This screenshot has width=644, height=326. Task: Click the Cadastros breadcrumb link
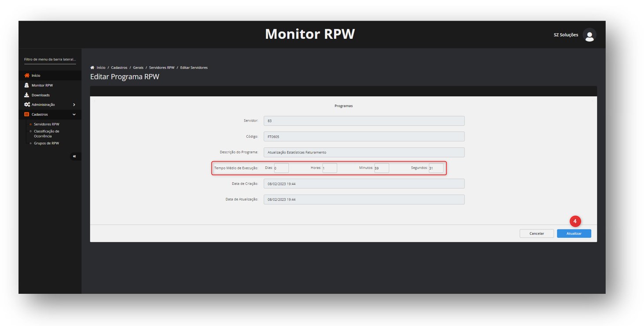(x=119, y=67)
